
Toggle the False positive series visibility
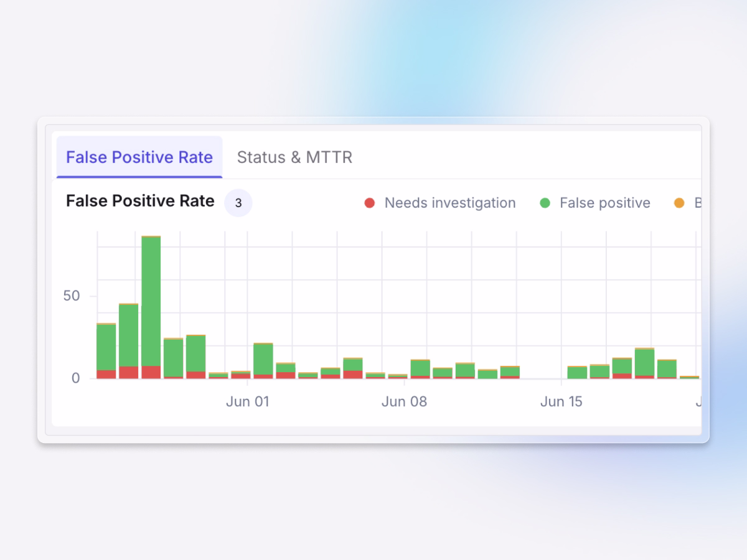pyautogui.click(x=596, y=203)
